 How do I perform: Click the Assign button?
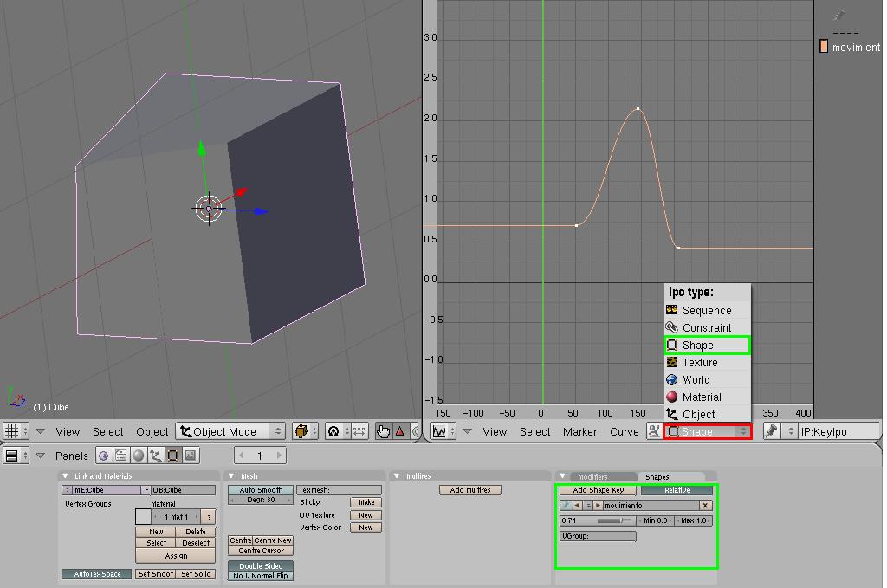(175, 556)
